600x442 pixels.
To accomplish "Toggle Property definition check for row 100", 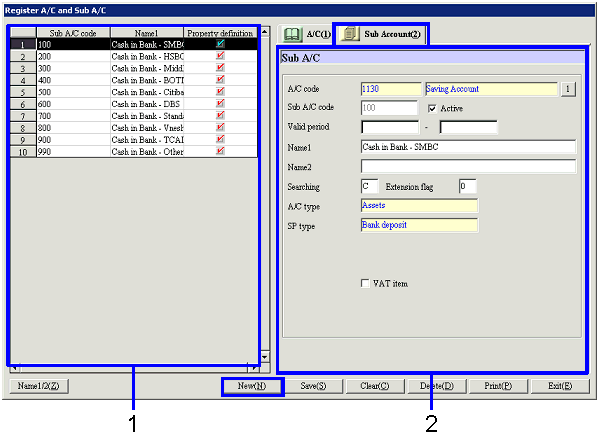I will tap(220, 45).
